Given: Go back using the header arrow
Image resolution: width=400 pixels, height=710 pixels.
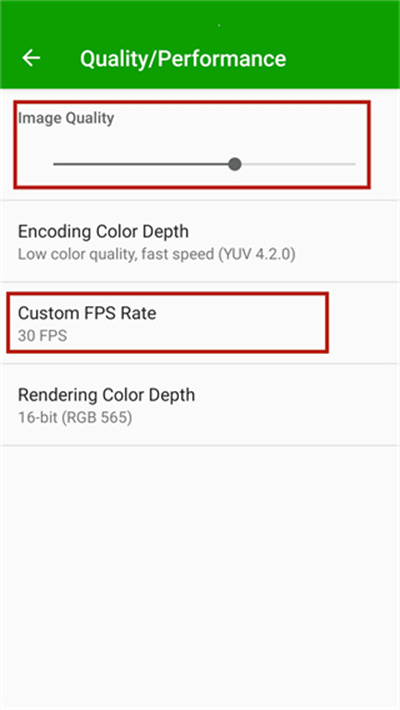Looking at the screenshot, I should (x=31, y=58).
